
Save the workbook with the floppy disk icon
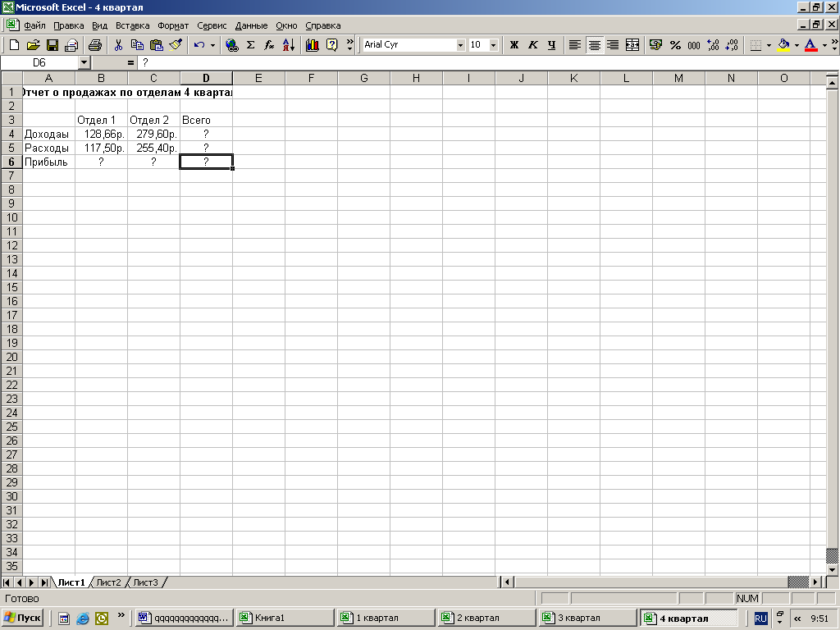pos(52,45)
